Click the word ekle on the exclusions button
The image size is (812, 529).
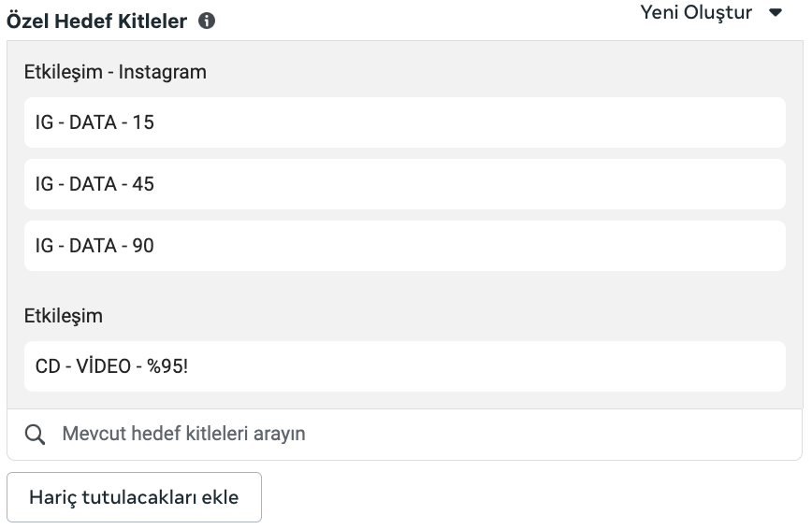220,497
